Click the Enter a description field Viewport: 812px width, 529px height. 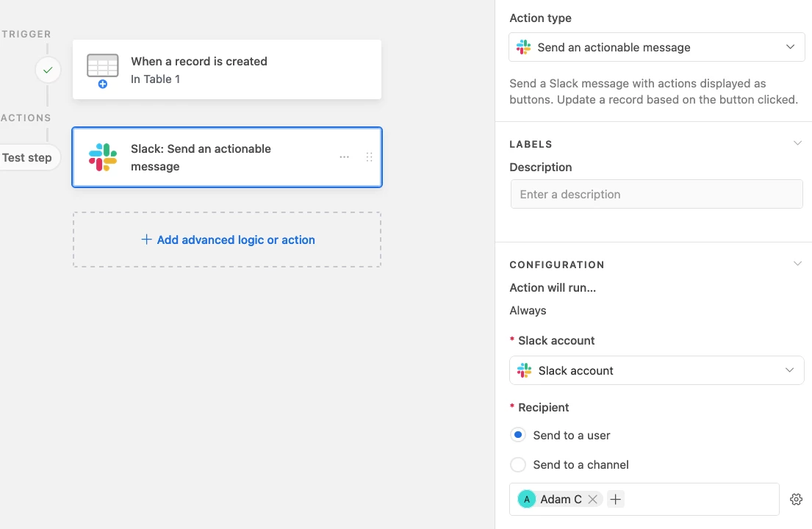pyautogui.click(x=657, y=194)
